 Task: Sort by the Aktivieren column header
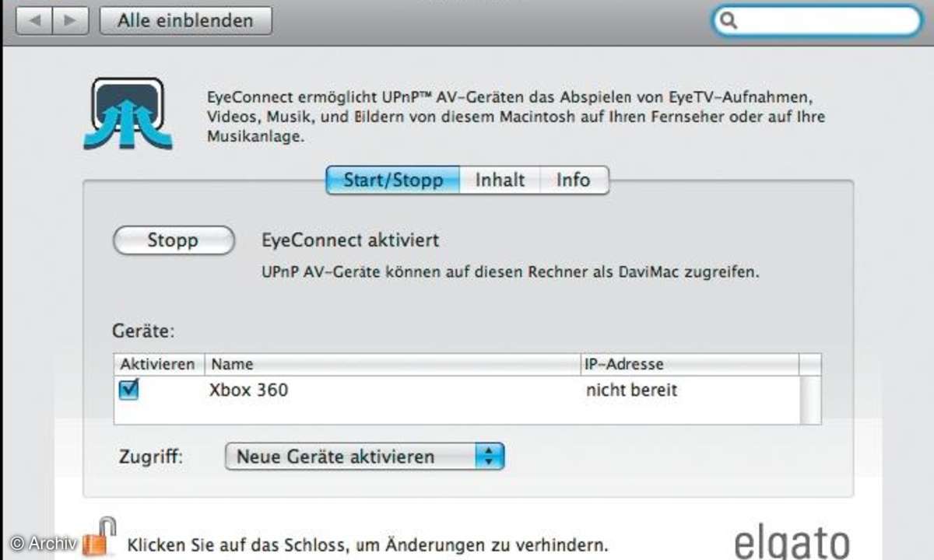[x=159, y=364]
